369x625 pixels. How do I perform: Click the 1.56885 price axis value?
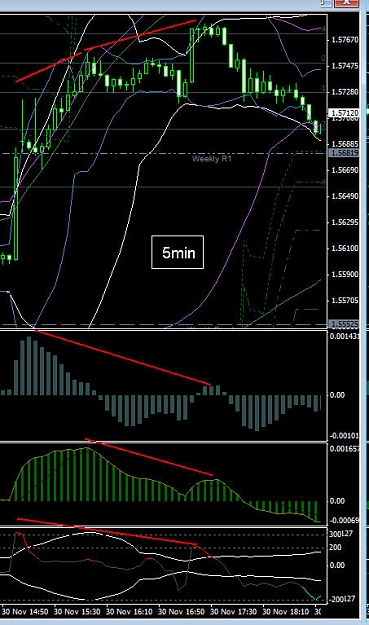(x=345, y=144)
